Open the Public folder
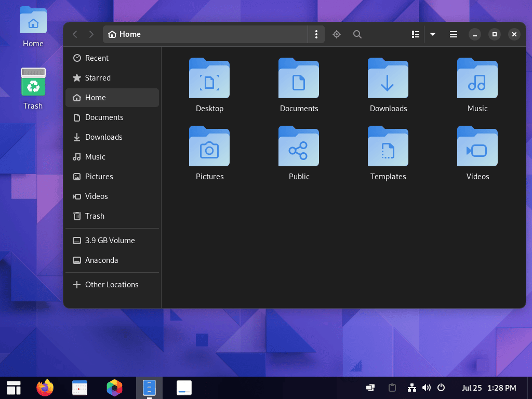 299,153
